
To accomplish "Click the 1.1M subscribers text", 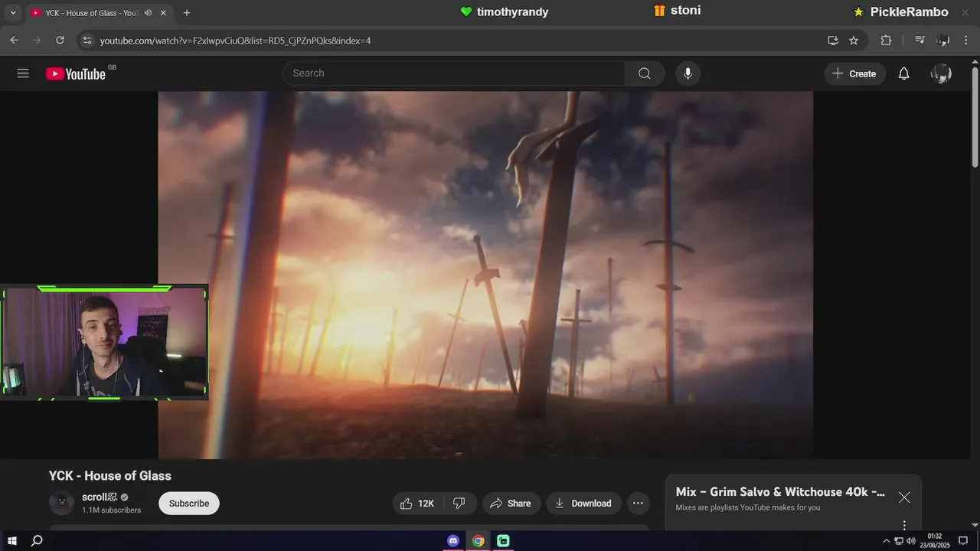I will pyautogui.click(x=112, y=510).
